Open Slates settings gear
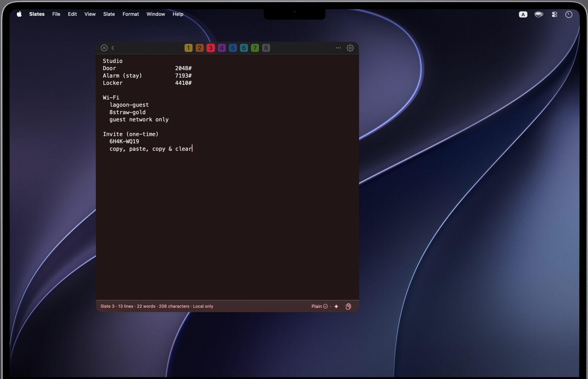The width and height of the screenshot is (588, 379). [x=350, y=48]
